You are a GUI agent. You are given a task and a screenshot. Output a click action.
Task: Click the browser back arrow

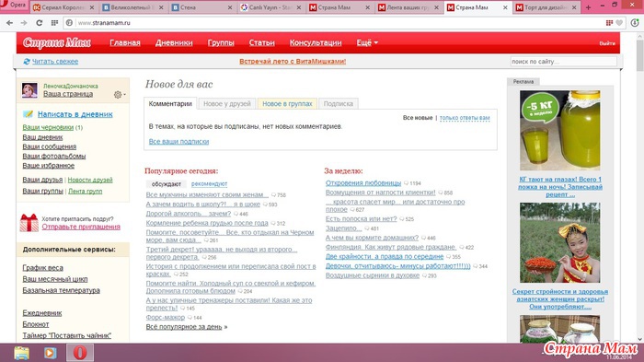coord(9,23)
